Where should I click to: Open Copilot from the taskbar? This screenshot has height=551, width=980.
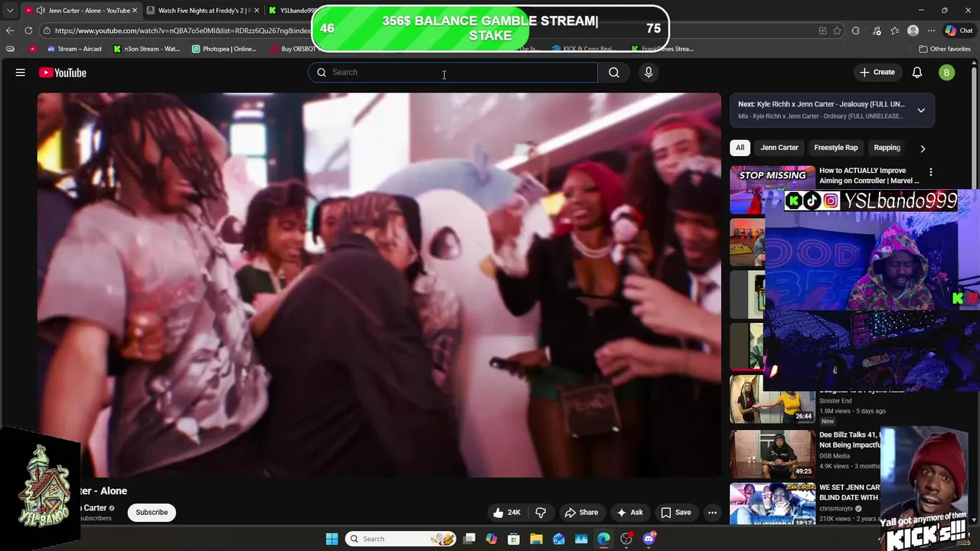tap(492, 539)
